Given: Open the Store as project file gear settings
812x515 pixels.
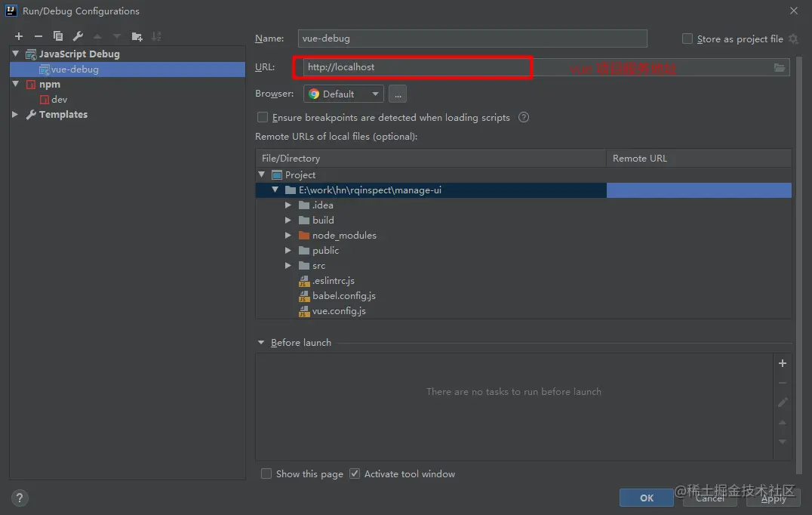Looking at the screenshot, I should coord(793,39).
